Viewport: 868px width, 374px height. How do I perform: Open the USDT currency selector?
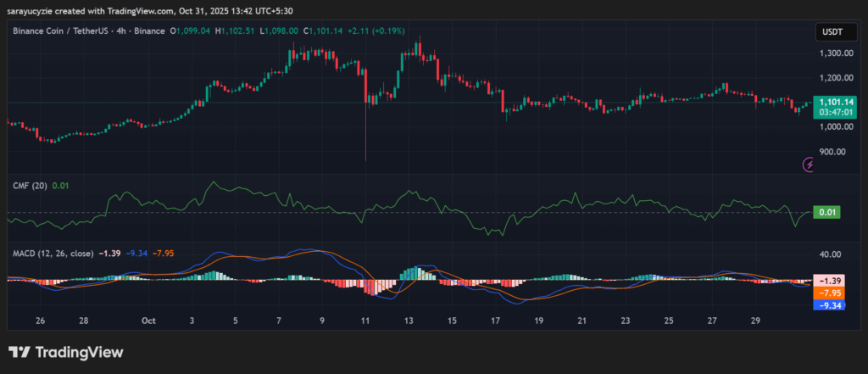829,32
